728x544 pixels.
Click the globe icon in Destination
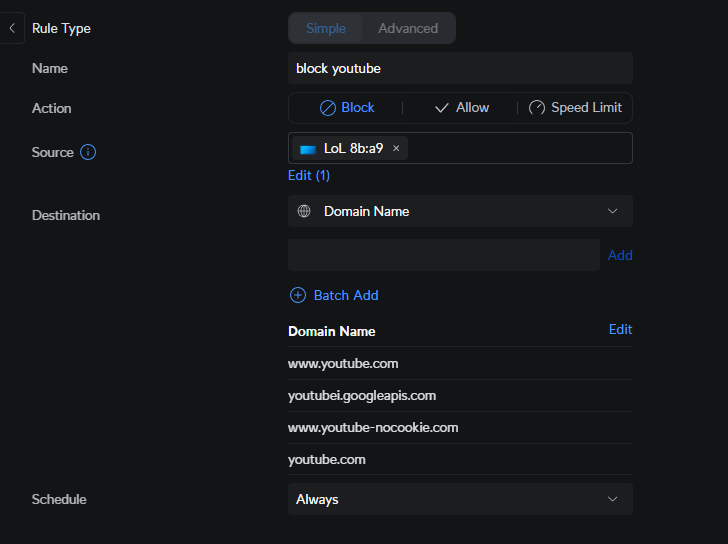coord(304,211)
